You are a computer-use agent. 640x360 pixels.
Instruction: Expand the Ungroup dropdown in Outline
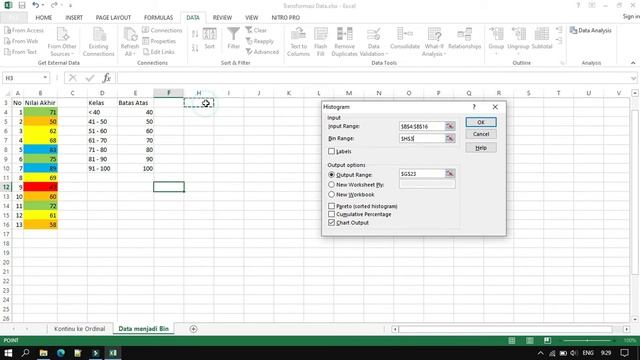518,54
